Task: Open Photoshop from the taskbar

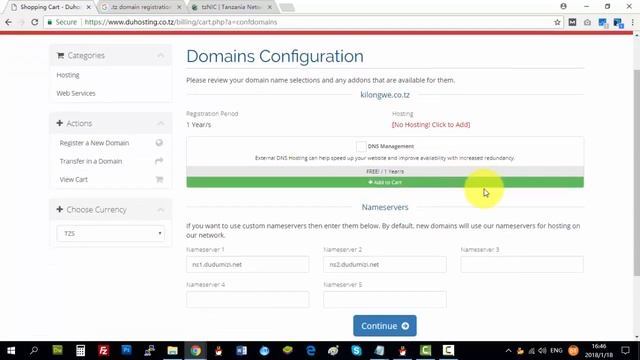Action: point(127,350)
